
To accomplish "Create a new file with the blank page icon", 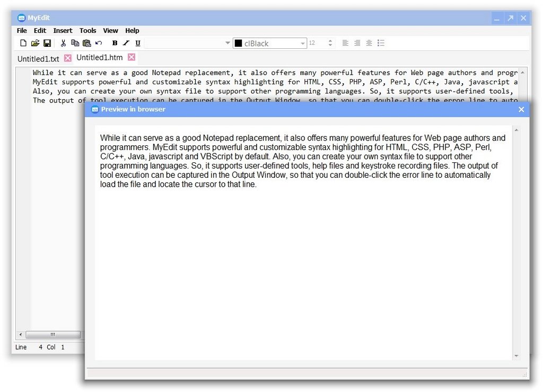I will click(23, 43).
